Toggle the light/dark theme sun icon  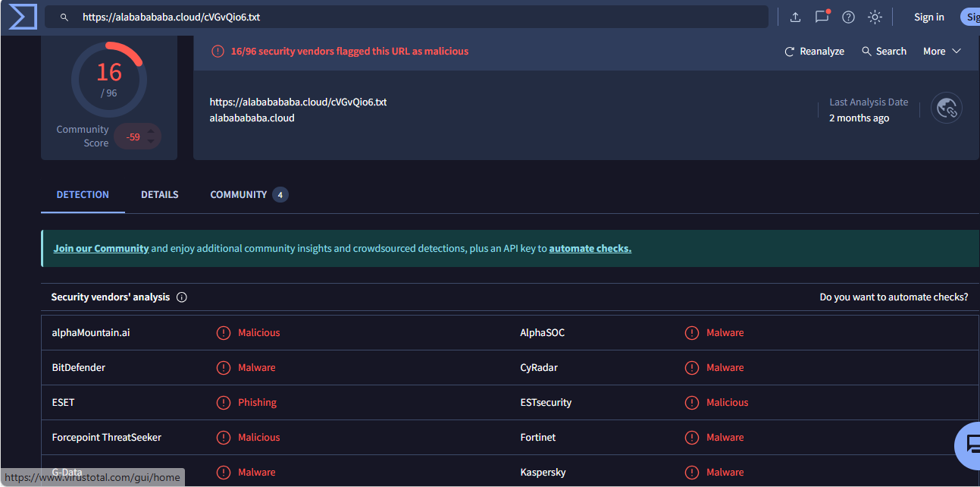pos(875,17)
